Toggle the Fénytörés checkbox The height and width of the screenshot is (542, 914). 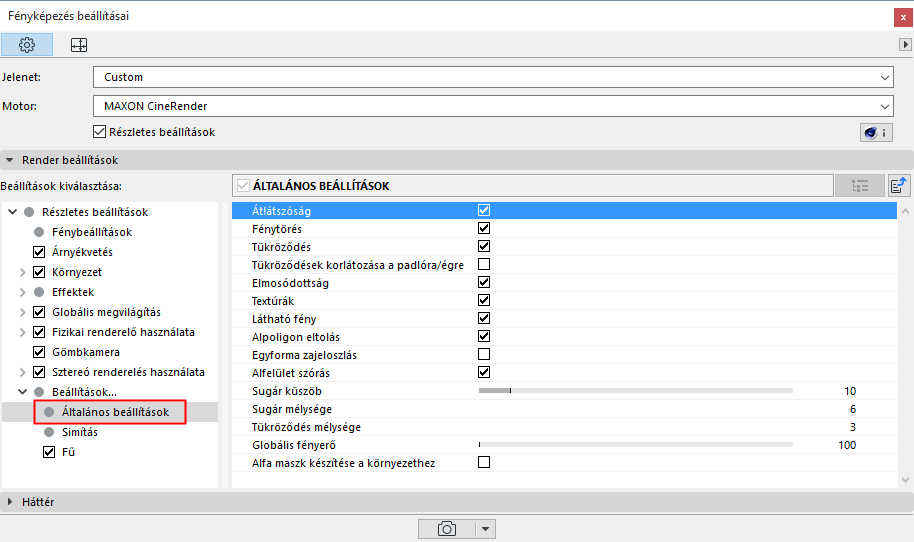tap(484, 228)
